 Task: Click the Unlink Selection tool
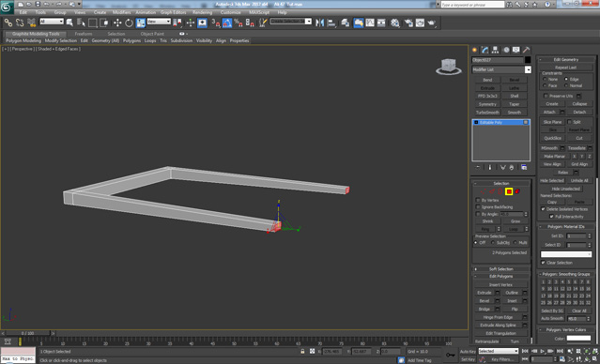[20, 23]
